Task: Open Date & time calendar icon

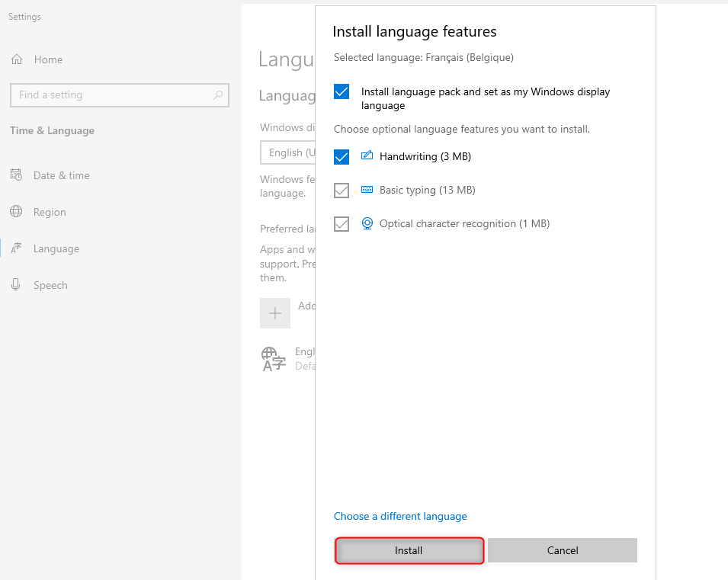Action: pos(16,175)
